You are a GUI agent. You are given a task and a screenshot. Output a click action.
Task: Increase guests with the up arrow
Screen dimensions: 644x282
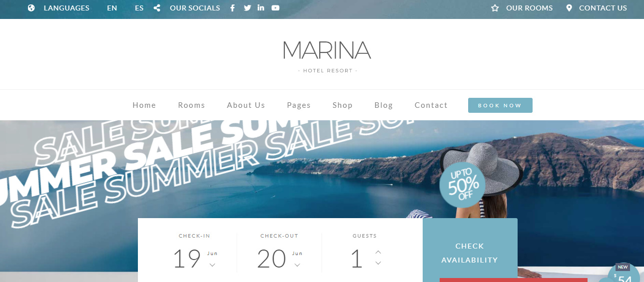[x=378, y=252]
